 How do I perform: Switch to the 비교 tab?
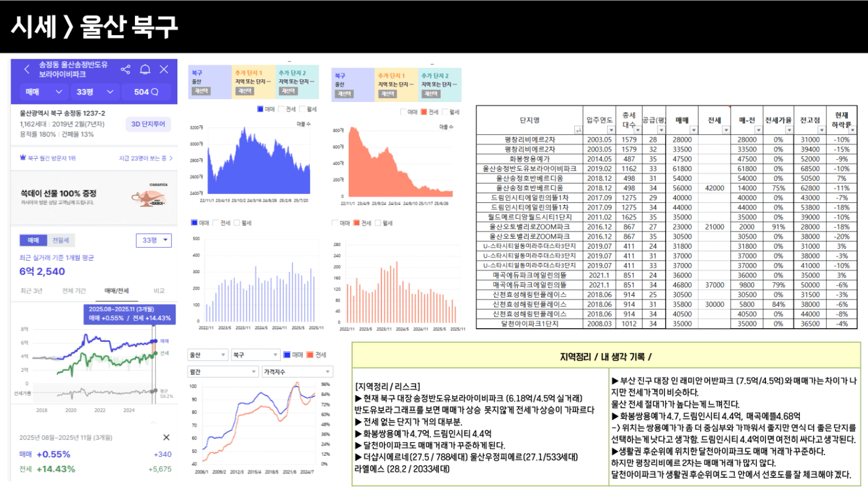coord(159,291)
